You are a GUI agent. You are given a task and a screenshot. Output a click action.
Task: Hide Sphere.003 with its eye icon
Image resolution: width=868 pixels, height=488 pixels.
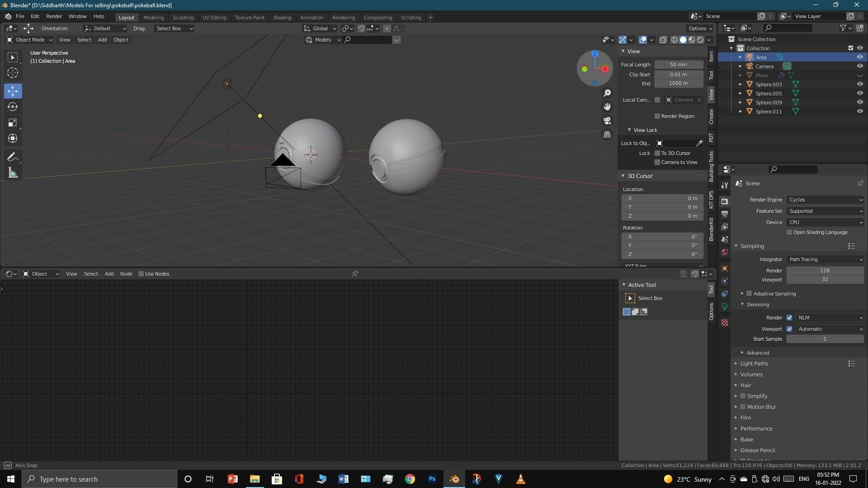click(860, 84)
